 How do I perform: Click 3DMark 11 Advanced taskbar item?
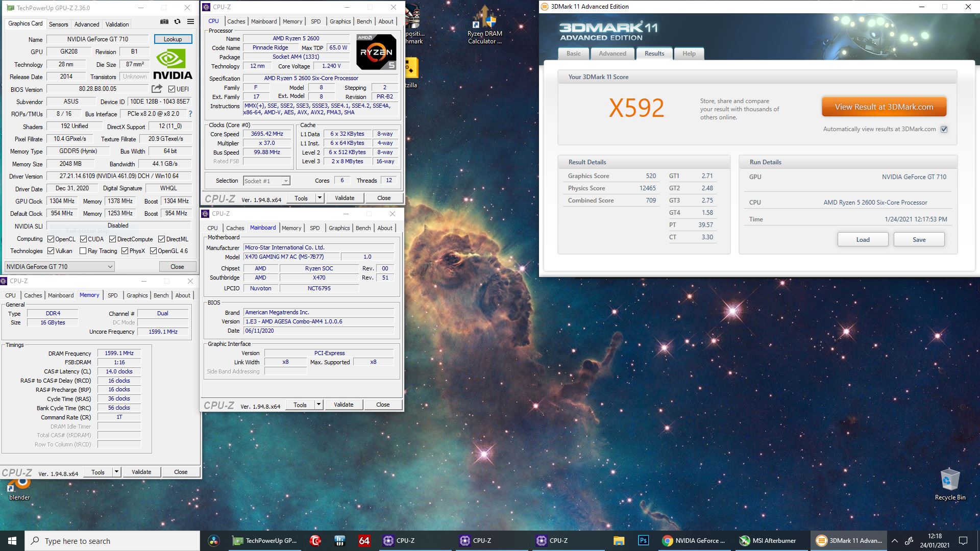pos(849,541)
